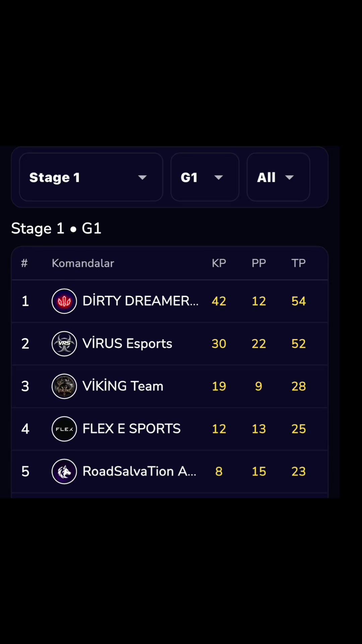The width and height of the screenshot is (362, 644).
Task: Open the G1 group dropdown
Action: [x=205, y=177]
